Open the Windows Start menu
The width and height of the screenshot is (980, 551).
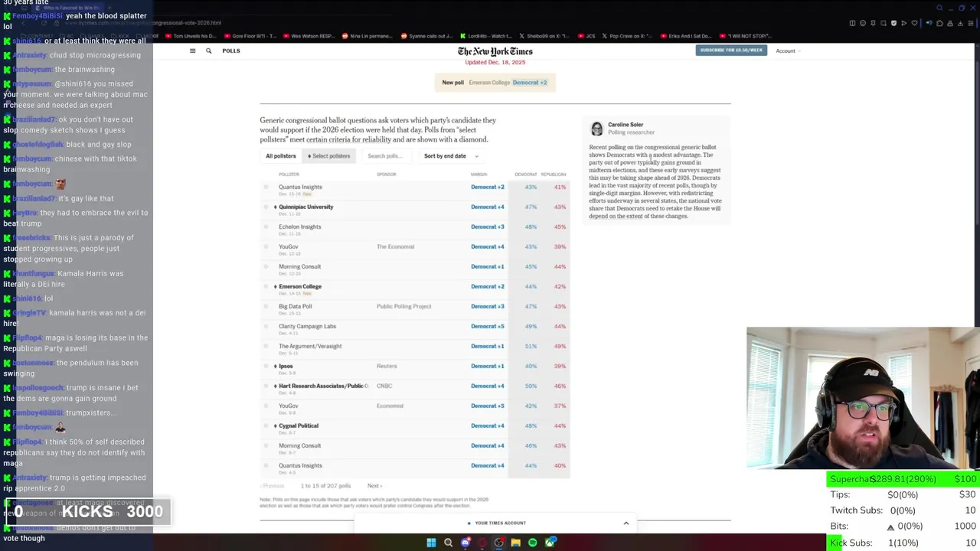coord(431,543)
